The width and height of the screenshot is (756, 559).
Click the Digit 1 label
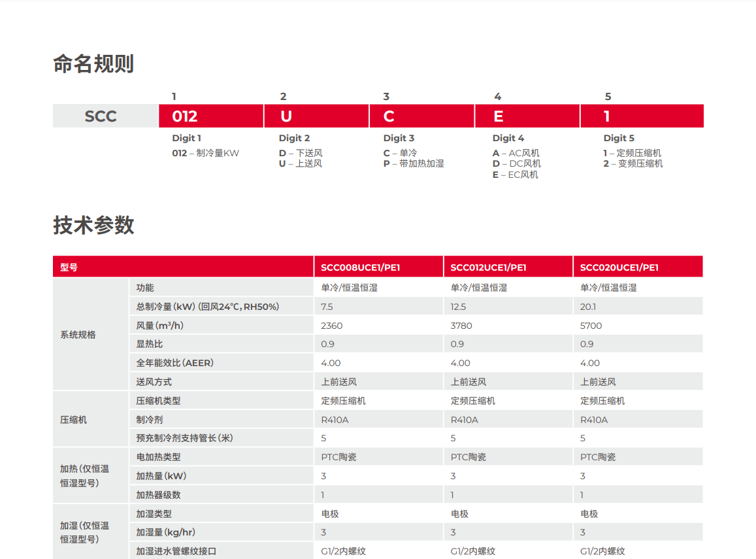tap(186, 138)
